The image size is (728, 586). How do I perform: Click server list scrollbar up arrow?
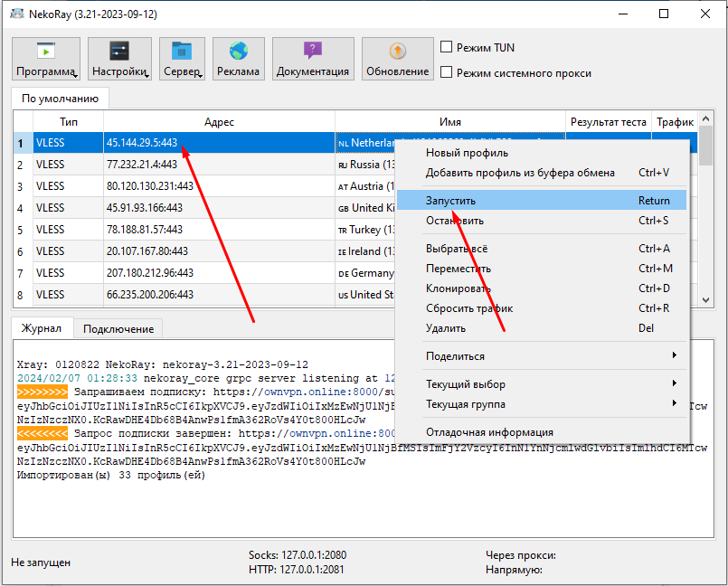705,118
